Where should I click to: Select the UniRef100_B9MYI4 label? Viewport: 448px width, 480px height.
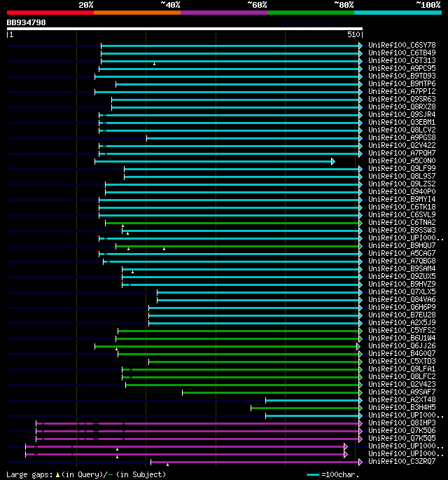click(402, 199)
